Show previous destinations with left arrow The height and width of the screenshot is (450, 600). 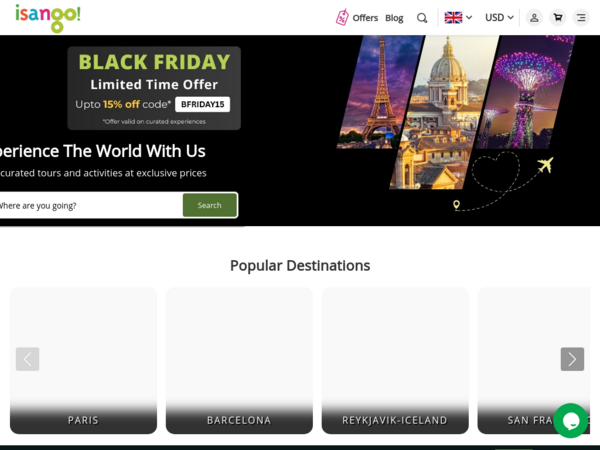(x=28, y=359)
